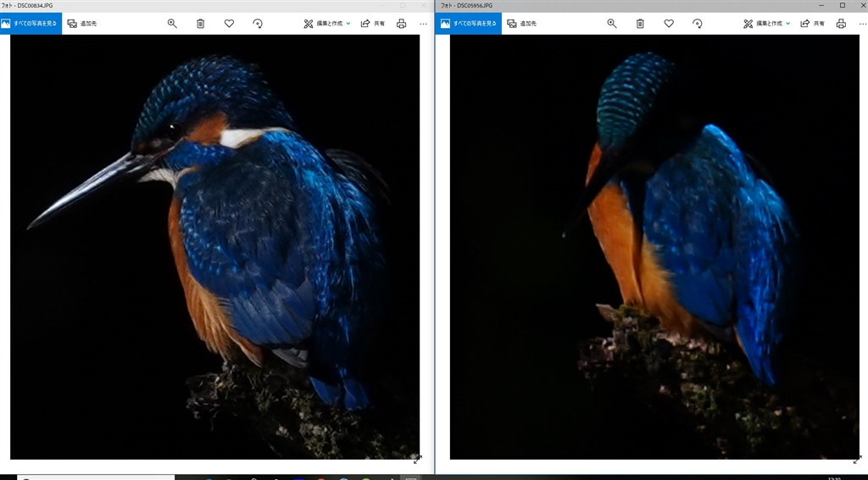Share the DSC05956.JPG photo via 共有
868x480 pixels.
(x=813, y=24)
